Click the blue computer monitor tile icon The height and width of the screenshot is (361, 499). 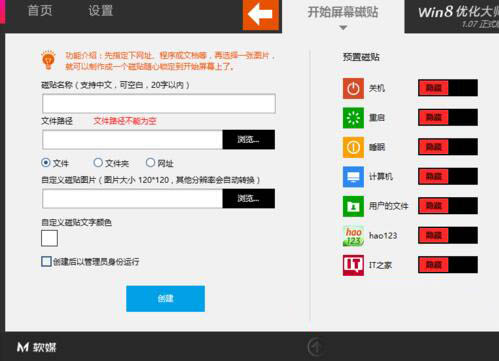click(x=353, y=177)
